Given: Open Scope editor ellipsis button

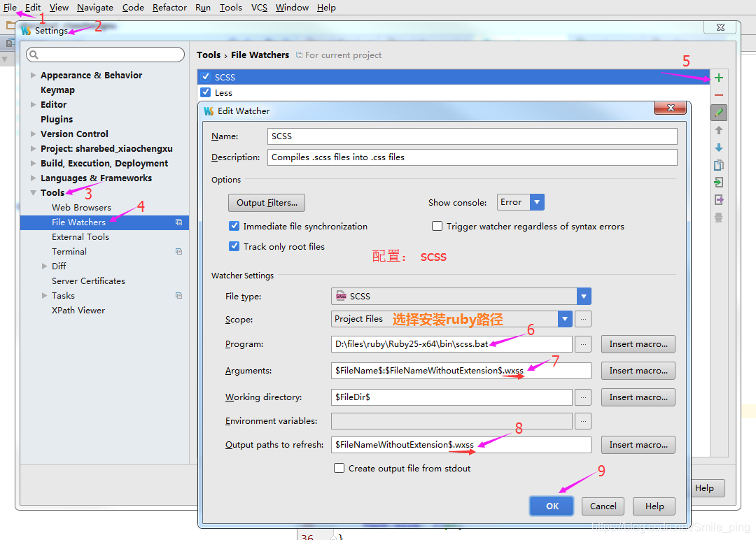Looking at the screenshot, I should point(583,319).
